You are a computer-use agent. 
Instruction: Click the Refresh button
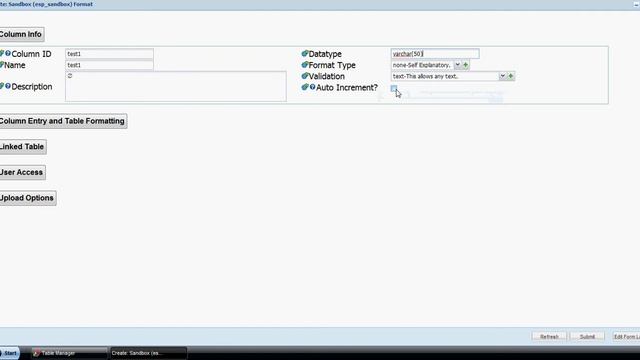point(549,337)
